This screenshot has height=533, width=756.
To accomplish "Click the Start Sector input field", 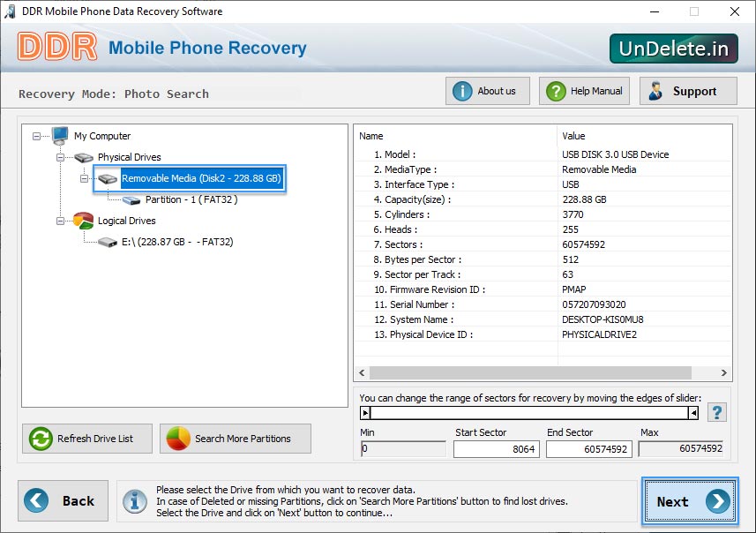I will point(496,449).
